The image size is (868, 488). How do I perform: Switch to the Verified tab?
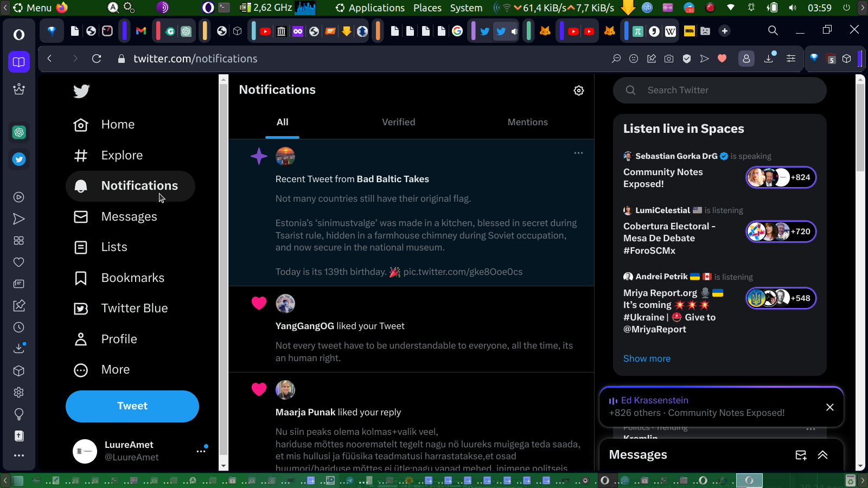(398, 123)
